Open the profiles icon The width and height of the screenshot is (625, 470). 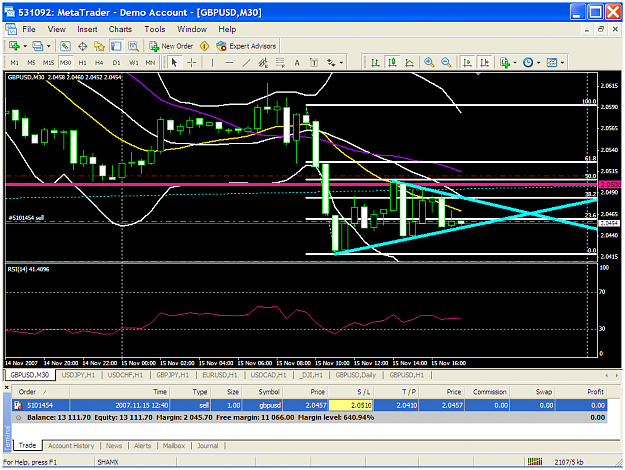38,46
